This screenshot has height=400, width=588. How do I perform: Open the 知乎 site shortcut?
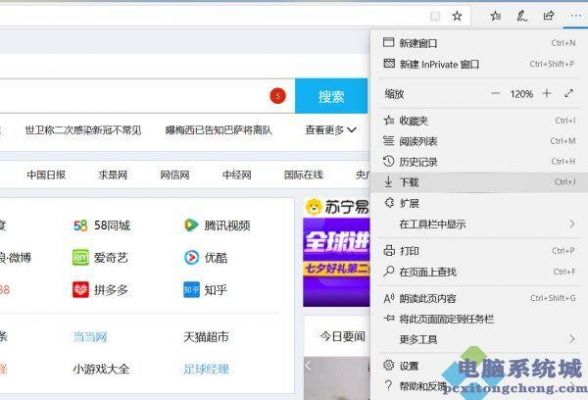(x=205, y=290)
